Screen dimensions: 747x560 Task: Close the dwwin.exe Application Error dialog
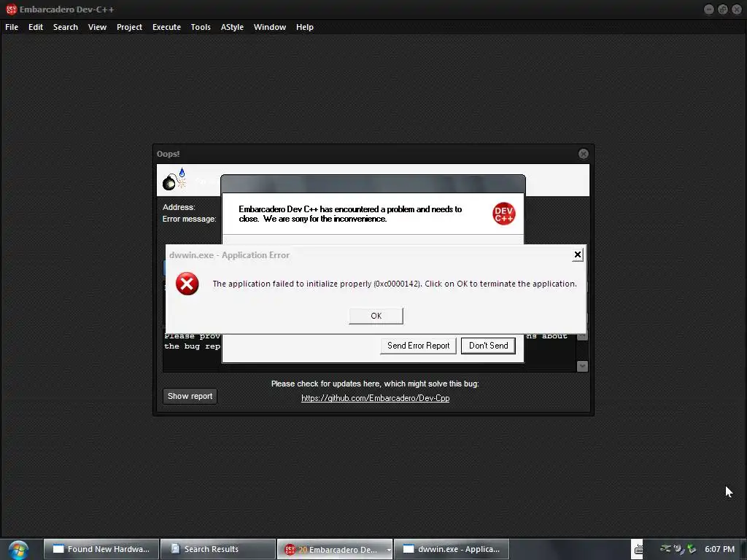point(578,254)
